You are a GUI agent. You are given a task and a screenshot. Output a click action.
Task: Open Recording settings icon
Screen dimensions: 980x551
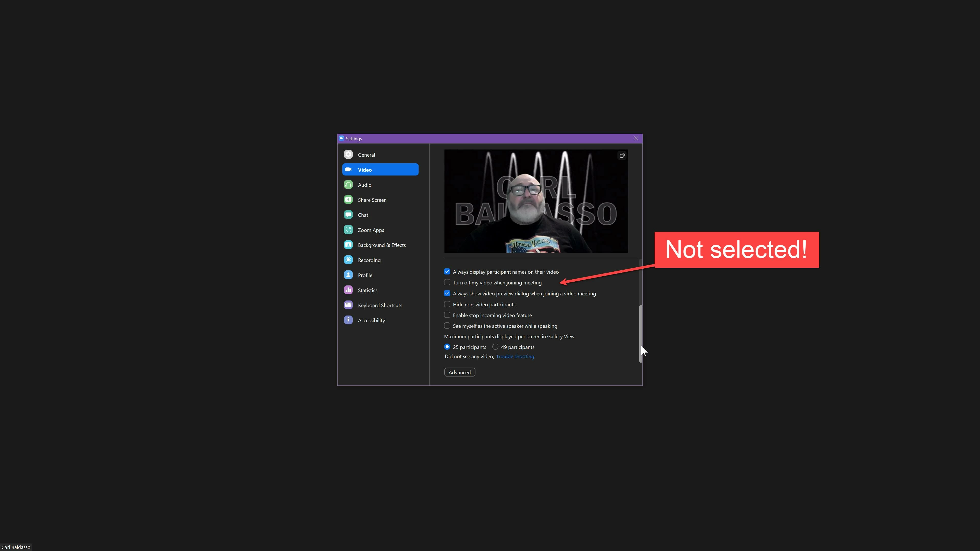click(348, 260)
